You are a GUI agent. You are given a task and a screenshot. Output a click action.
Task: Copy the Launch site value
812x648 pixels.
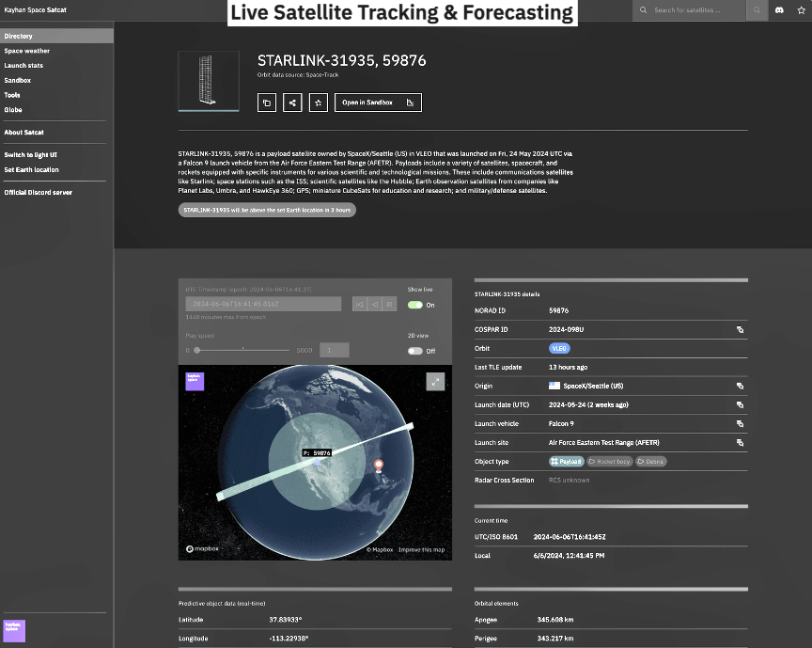pos(740,443)
